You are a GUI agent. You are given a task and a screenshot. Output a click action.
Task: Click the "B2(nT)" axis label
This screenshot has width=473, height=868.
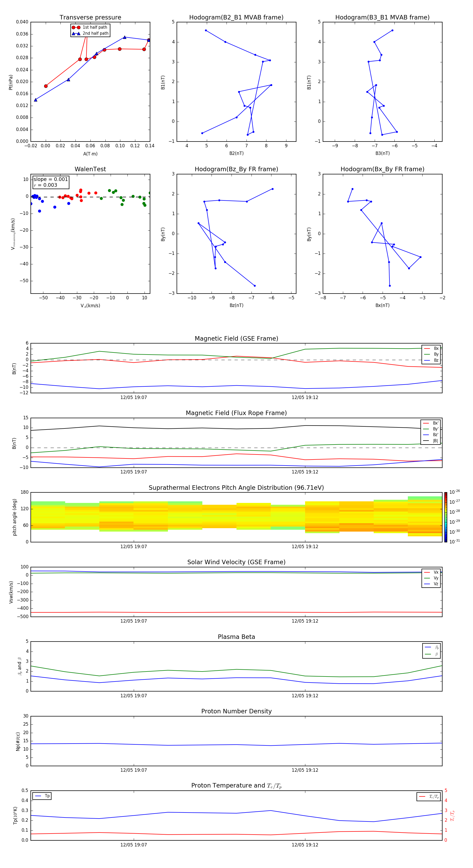click(x=236, y=153)
